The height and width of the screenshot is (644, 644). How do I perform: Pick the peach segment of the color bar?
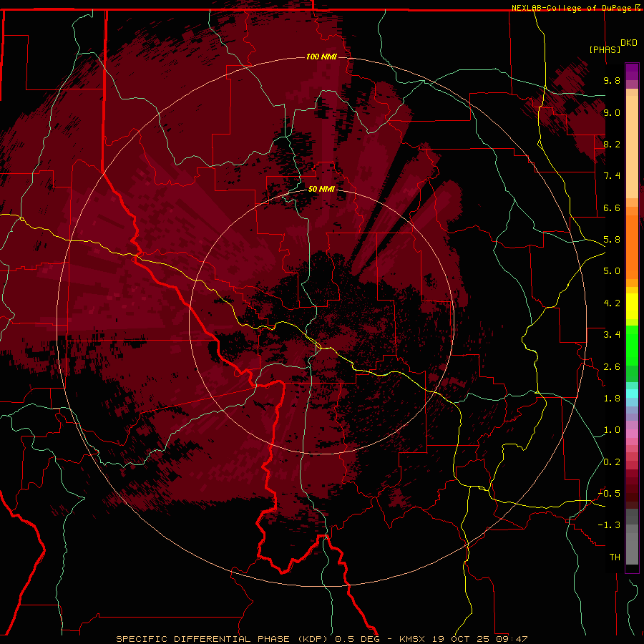click(x=632, y=147)
